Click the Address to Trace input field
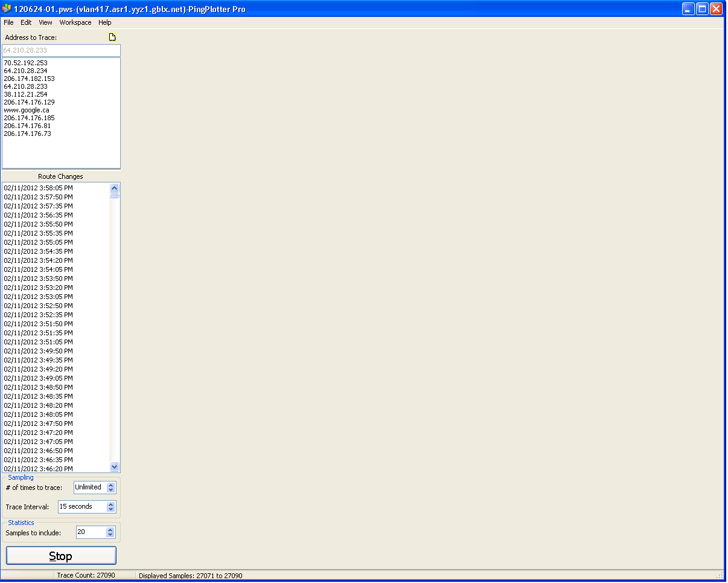 [x=61, y=50]
